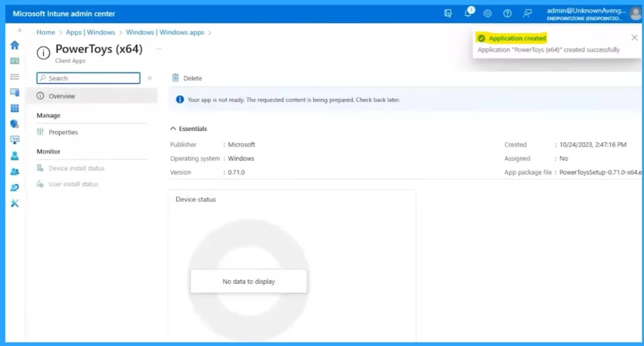The width and height of the screenshot is (644, 346).
Task: Click Version value 0.71.0
Action: pos(236,172)
